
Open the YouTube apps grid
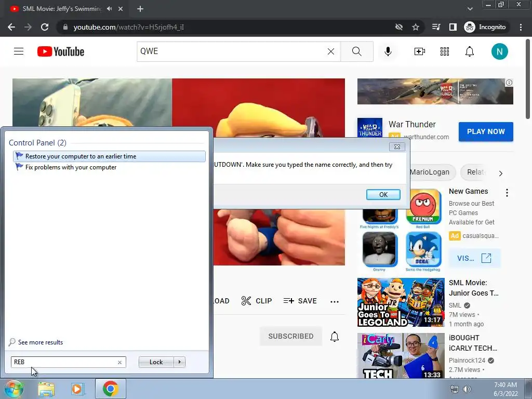(445, 51)
